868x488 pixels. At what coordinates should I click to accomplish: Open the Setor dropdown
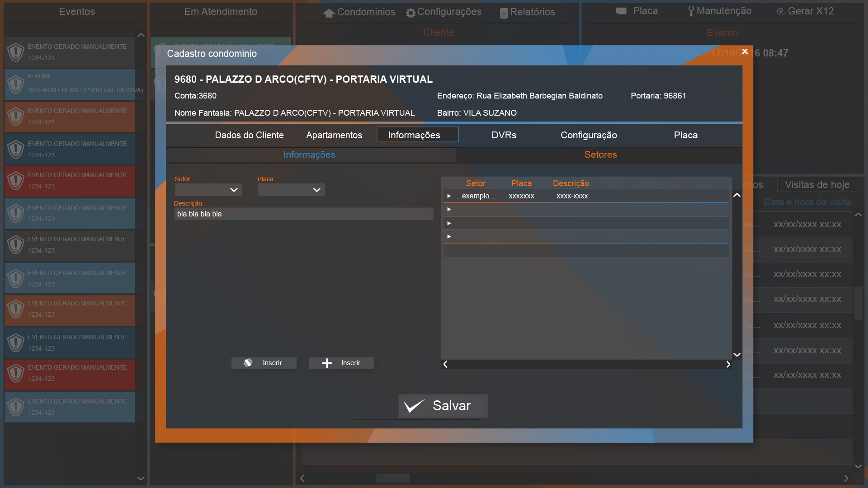[208, 190]
